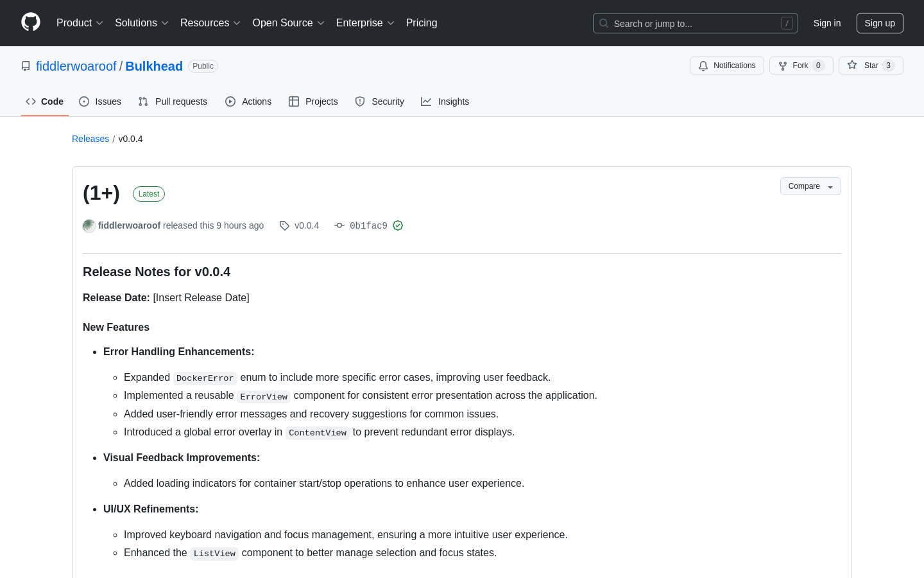Click the v0.0.4 tag link

pyautogui.click(x=307, y=225)
